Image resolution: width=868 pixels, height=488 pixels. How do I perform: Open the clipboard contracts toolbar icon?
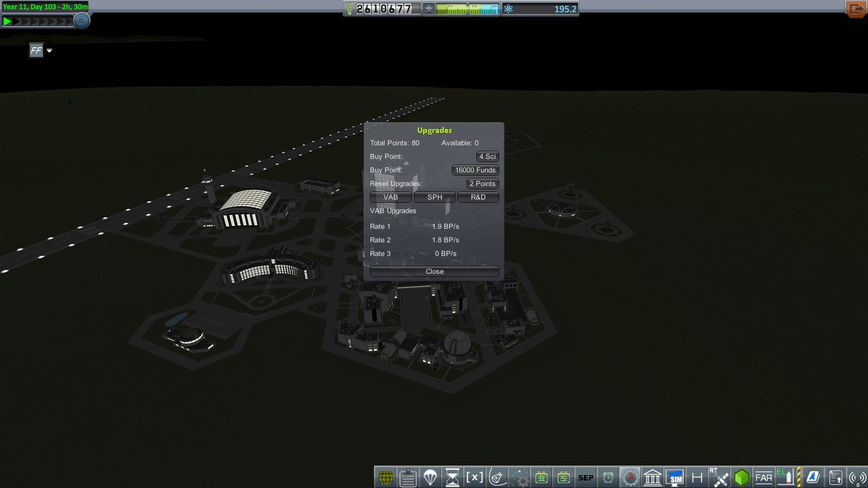pyautogui.click(x=408, y=478)
